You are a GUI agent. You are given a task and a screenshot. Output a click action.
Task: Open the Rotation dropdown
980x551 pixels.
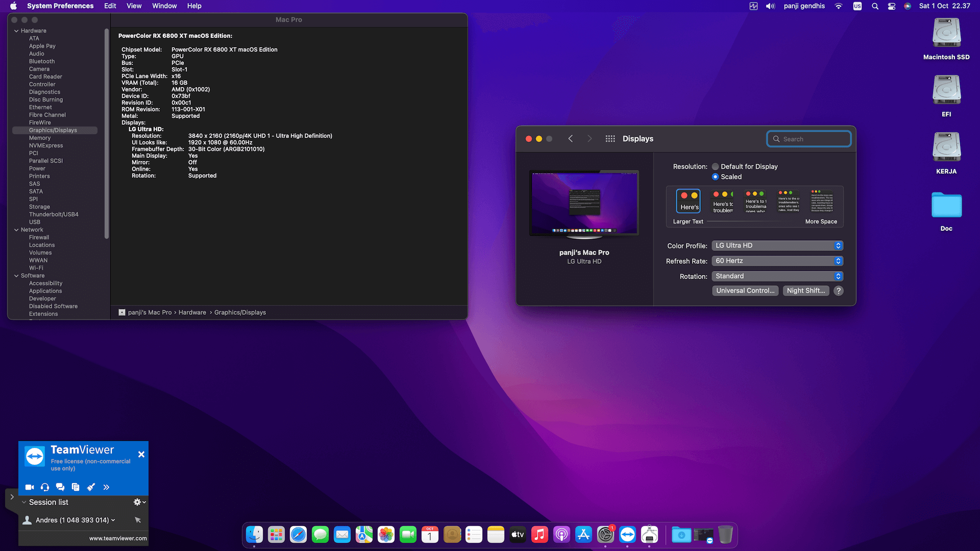click(777, 276)
